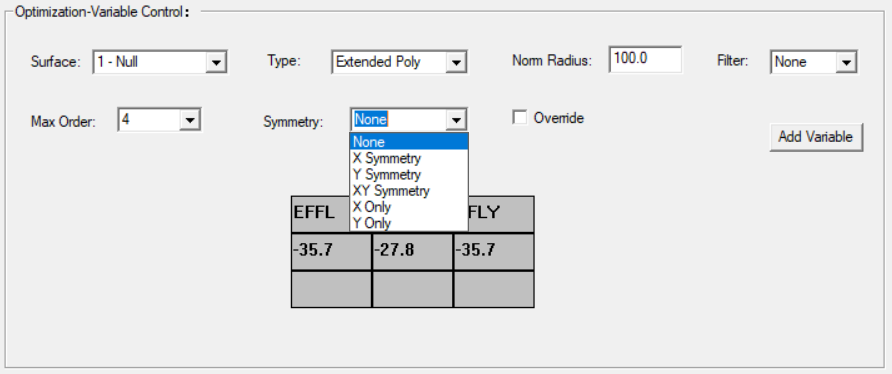Select the first -35.7 cell under EFFL
Screen dimensions: 892x374
pyautogui.click(x=332, y=252)
